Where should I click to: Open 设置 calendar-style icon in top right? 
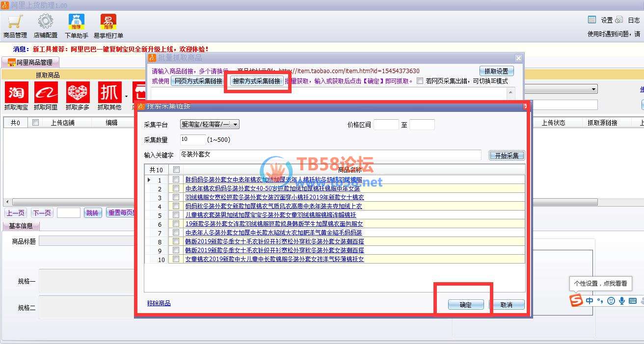pyautogui.click(x=592, y=20)
